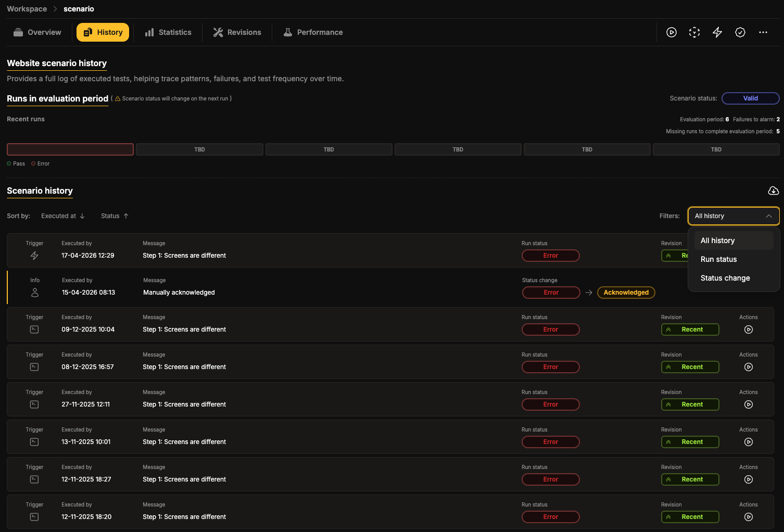Play the run from 12-11-2025 18:20
The image size is (784, 532).
pos(749,517)
